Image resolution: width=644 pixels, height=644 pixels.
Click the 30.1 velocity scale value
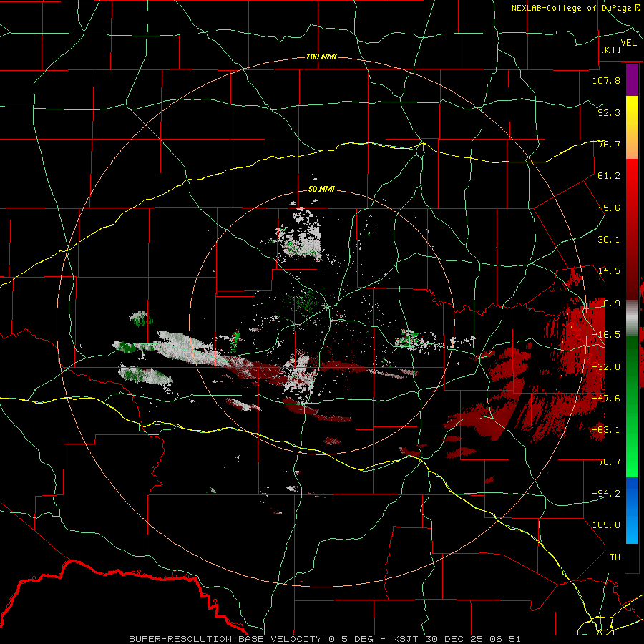pos(609,240)
